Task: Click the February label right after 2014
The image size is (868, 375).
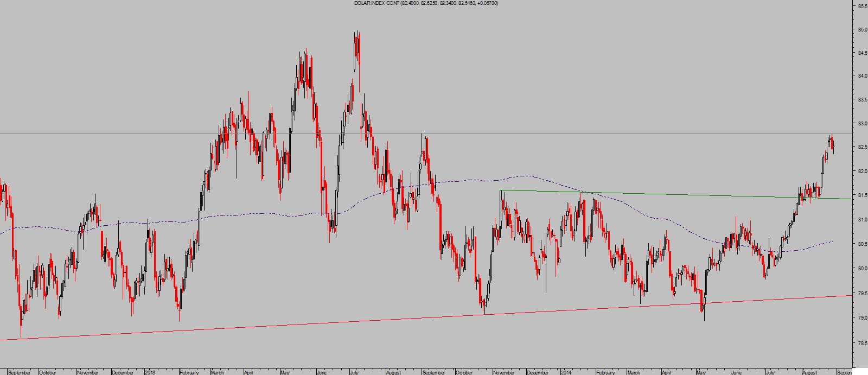Action: (x=605, y=372)
